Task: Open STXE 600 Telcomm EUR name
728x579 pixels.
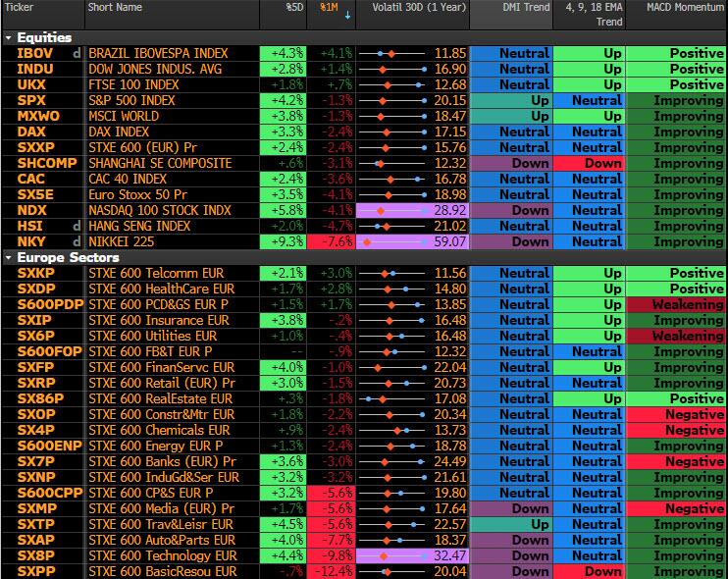Action: coord(156,273)
